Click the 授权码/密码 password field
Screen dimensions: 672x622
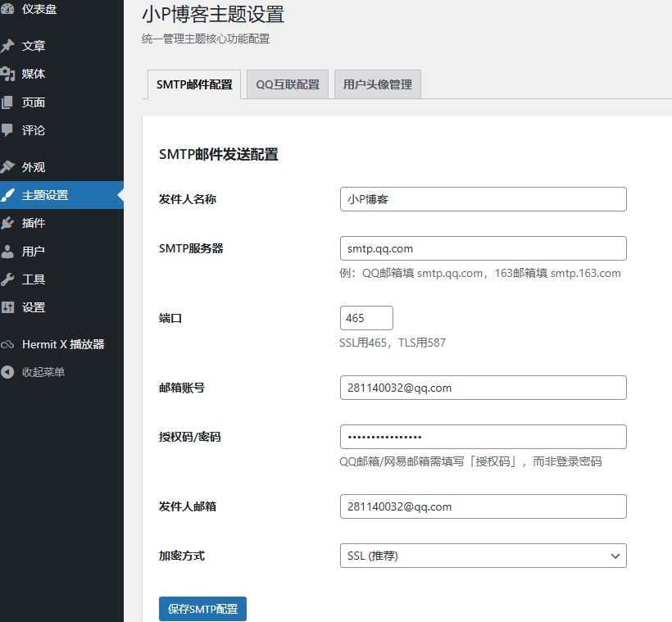483,437
